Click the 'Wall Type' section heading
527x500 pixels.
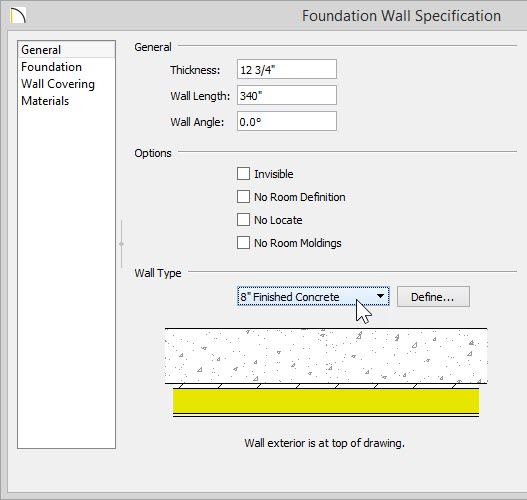(158, 273)
